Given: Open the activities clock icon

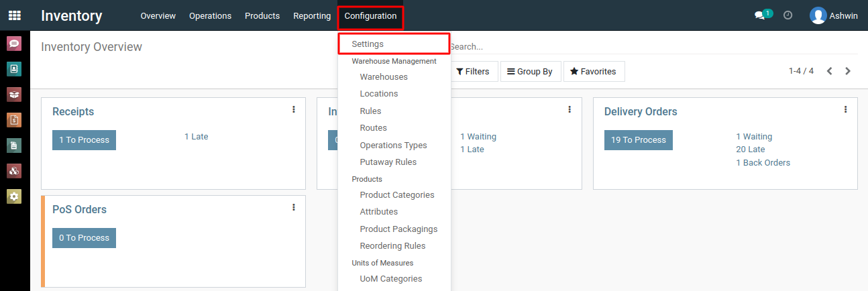Looking at the screenshot, I should (x=788, y=15).
